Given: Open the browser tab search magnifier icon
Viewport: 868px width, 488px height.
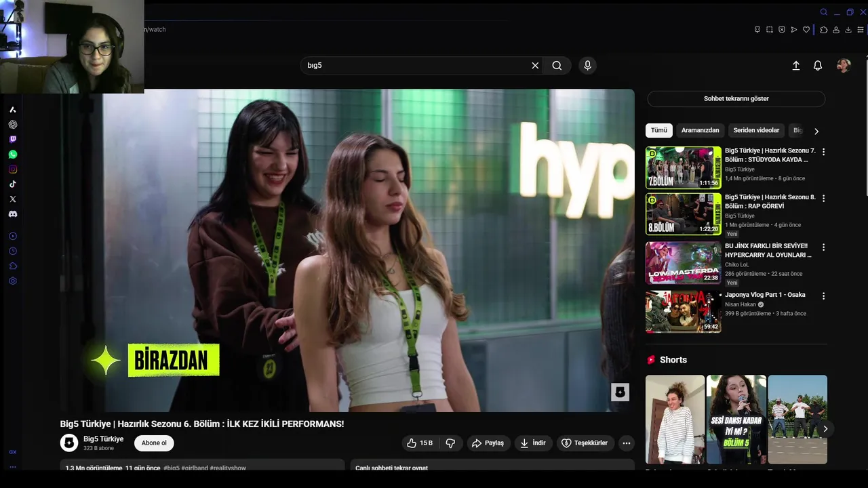Looking at the screenshot, I should click(x=824, y=12).
